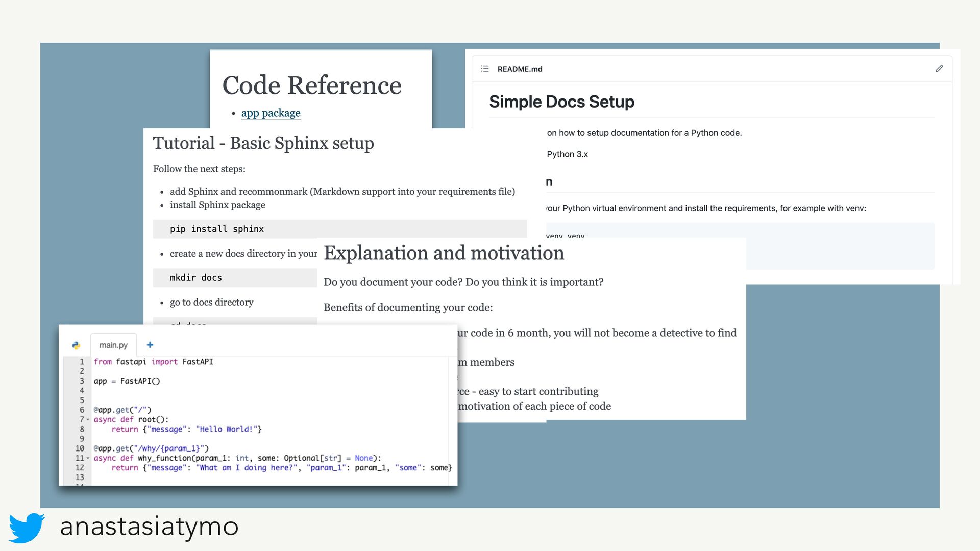Add a new file with the plus icon
The height and width of the screenshot is (551, 980).
coord(150,345)
